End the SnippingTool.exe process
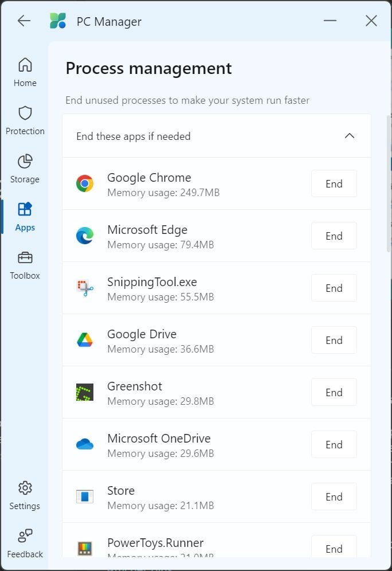 click(x=334, y=288)
